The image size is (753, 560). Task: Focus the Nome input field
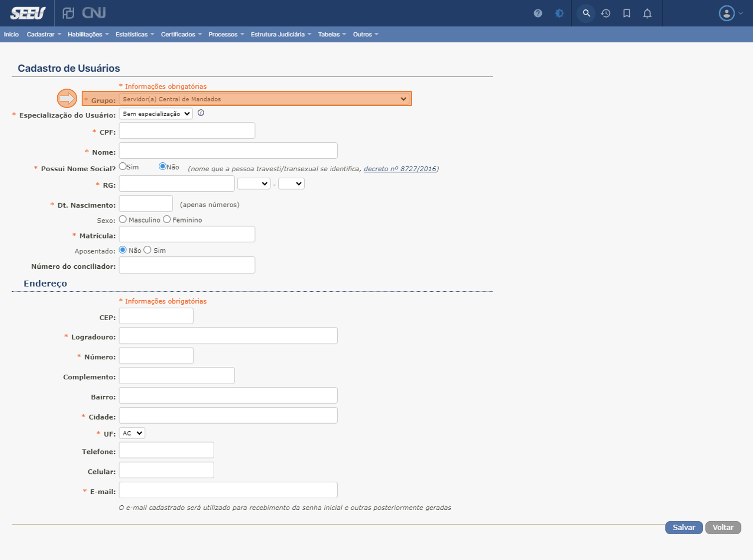click(228, 151)
